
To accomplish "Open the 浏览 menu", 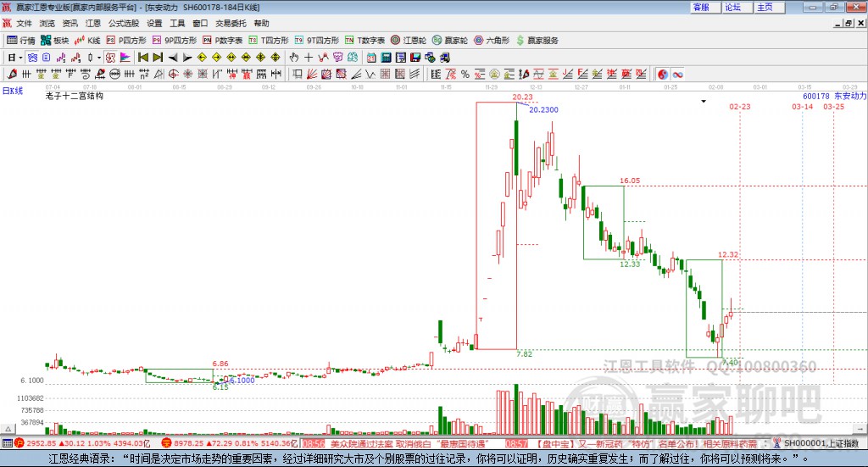I will coord(47,23).
